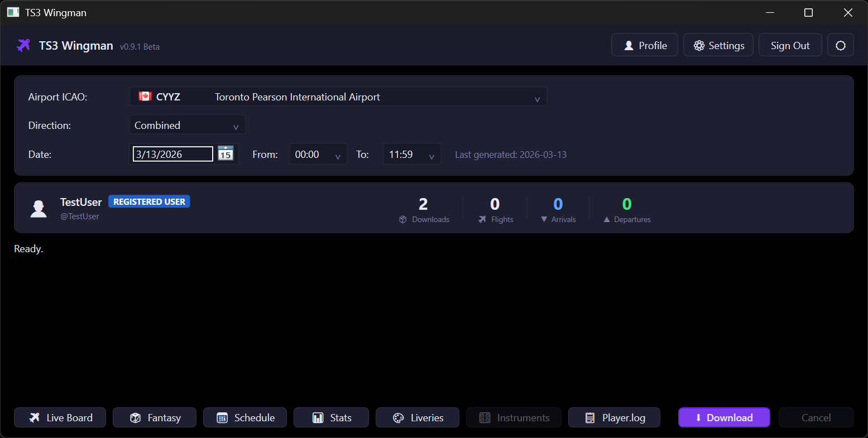868x438 pixels.
Task: Open the Stats view
Action: 331,417
